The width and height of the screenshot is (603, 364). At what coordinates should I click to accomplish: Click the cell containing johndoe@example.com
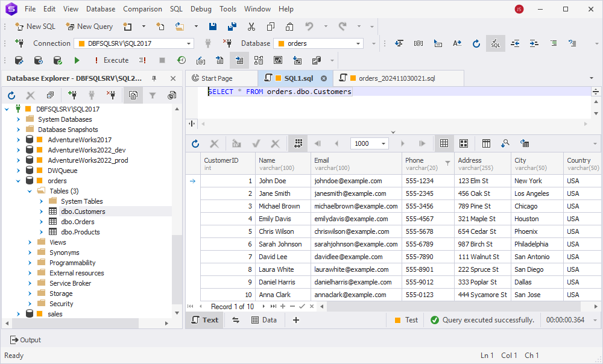(x=356, y=181)
